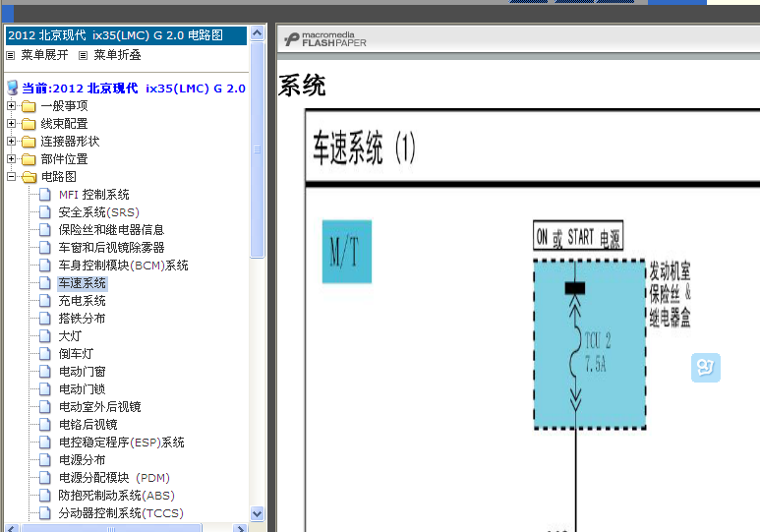Click the horizontal scrollbar left arrow
Viewport: 760px width, 532px height.
click(x=13, y=528)
